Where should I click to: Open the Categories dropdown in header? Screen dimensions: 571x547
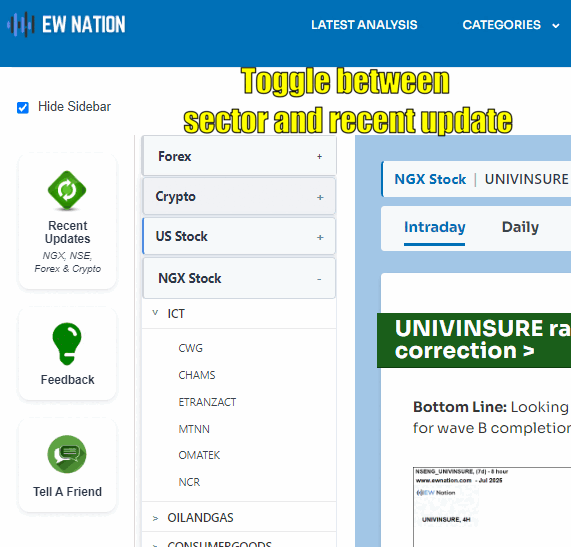pos(511,25)
